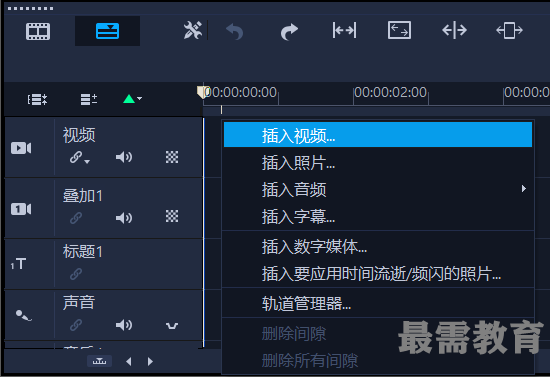
Task: Choose 插入照片... menu entry
Action: pyautogui.click(x=378, y=163)
